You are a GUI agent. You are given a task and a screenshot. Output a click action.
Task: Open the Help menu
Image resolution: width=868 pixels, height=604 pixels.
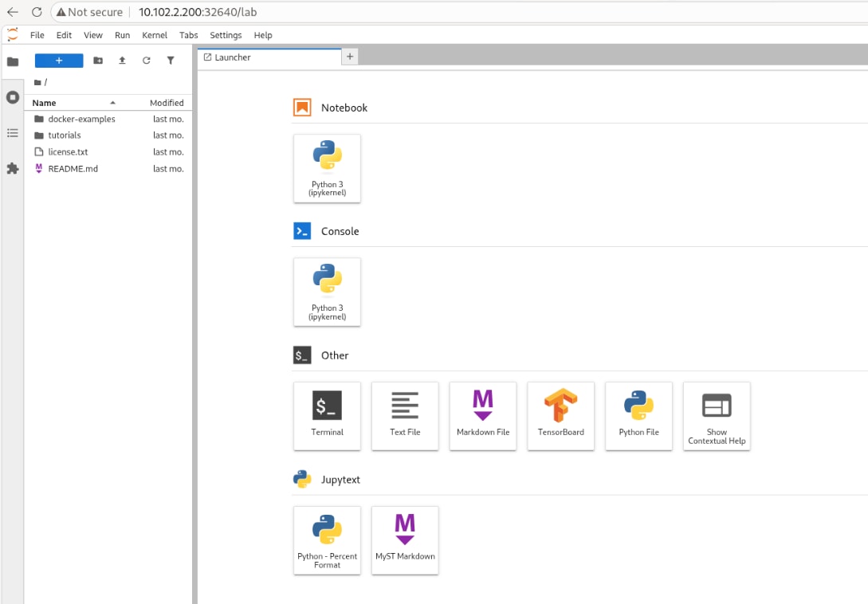tap(263, 35)
